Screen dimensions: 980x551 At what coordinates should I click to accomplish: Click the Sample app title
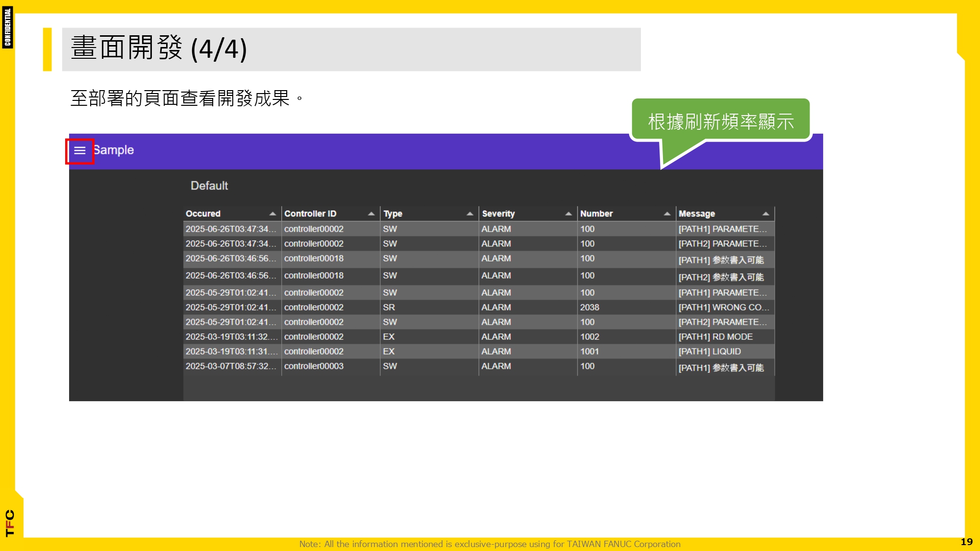click(x=114, y=150)
